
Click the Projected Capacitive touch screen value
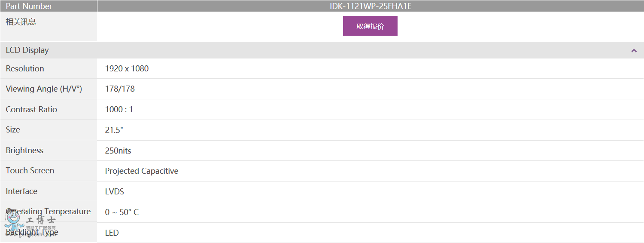[142, 171]
